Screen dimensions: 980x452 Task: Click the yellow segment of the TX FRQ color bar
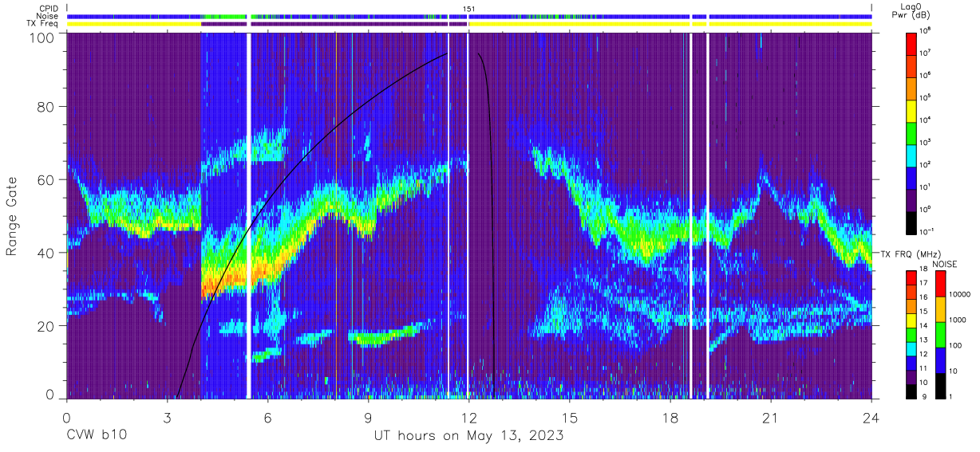(x=911, y=320)
